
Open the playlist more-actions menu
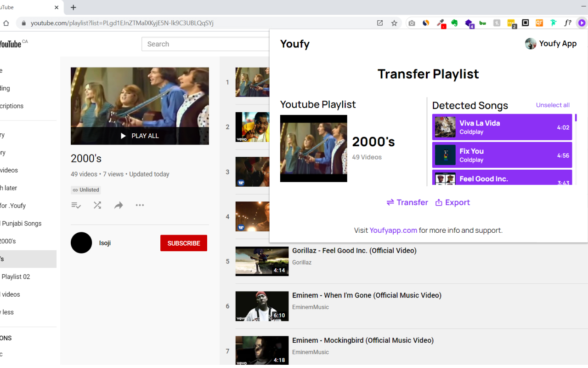tap(140, 205)
